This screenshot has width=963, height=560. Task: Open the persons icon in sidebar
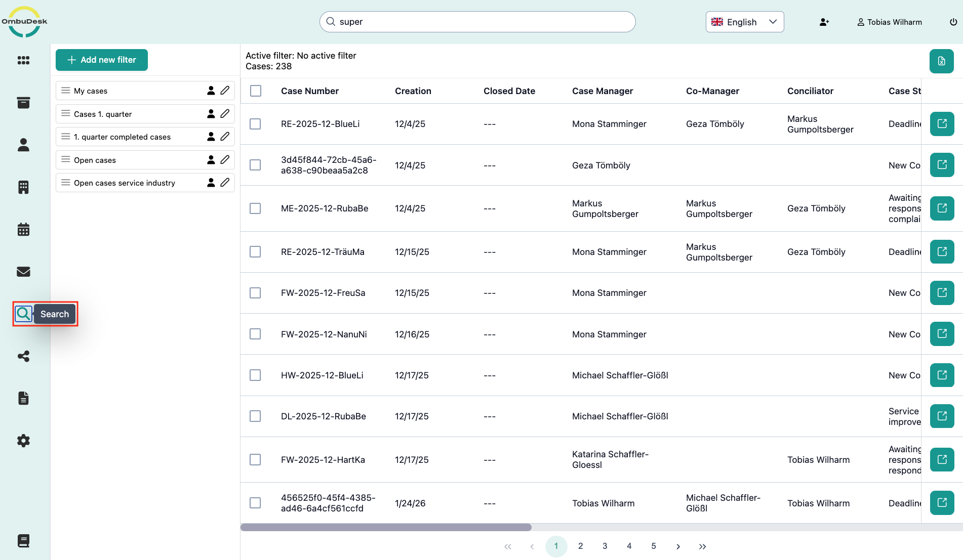click(23, 145)
